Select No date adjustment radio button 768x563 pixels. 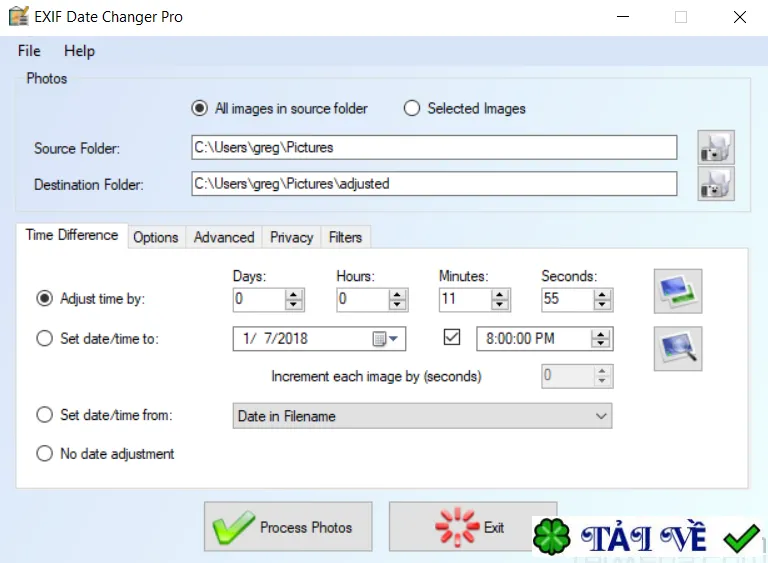coord(45,453)
